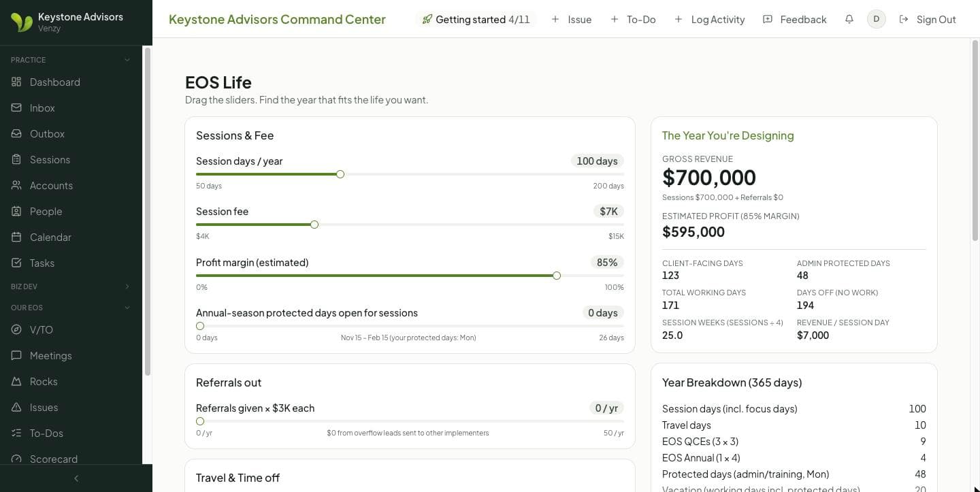Click the sidebar vertical scrollbar
The width and height of the screenshot is (980, 492).
pyautogui.click(x=148, y=211)
